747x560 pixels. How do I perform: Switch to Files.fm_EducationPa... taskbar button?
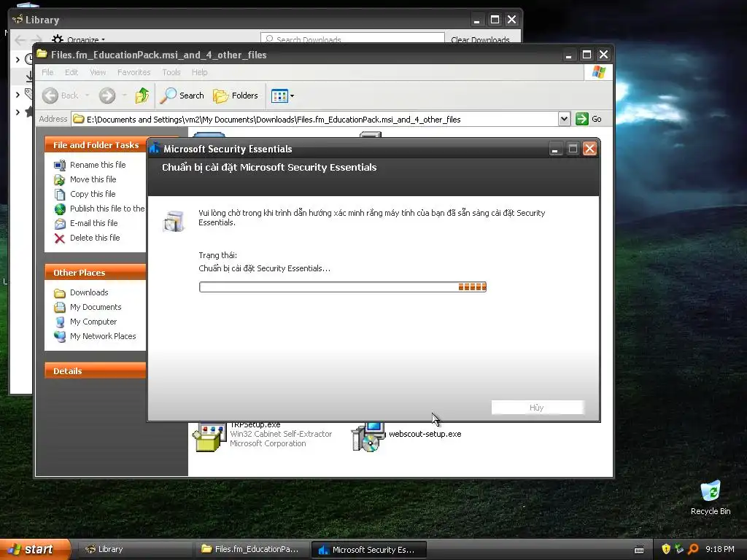click(252, 549)
